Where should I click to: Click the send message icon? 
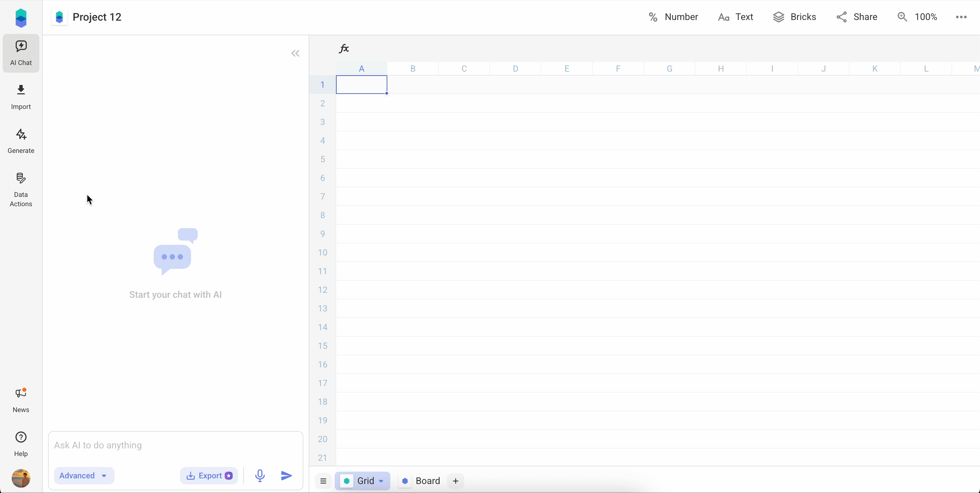(286, 476)
